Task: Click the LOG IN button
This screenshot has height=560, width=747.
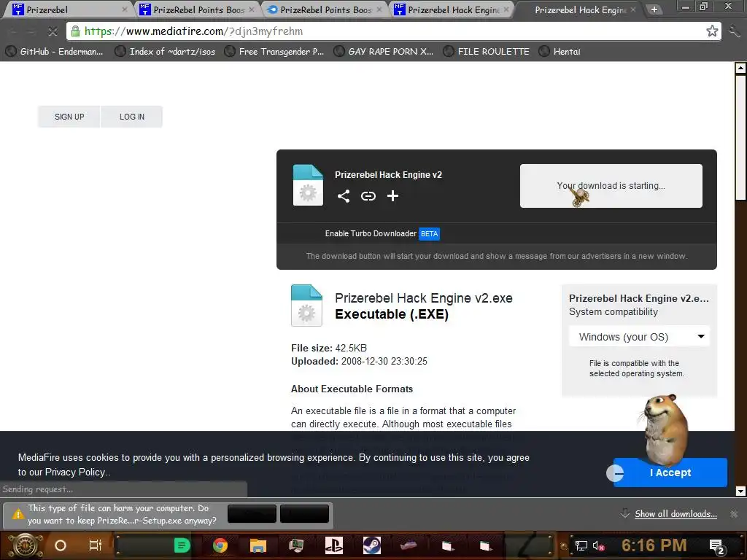Action: pos(132,117)
